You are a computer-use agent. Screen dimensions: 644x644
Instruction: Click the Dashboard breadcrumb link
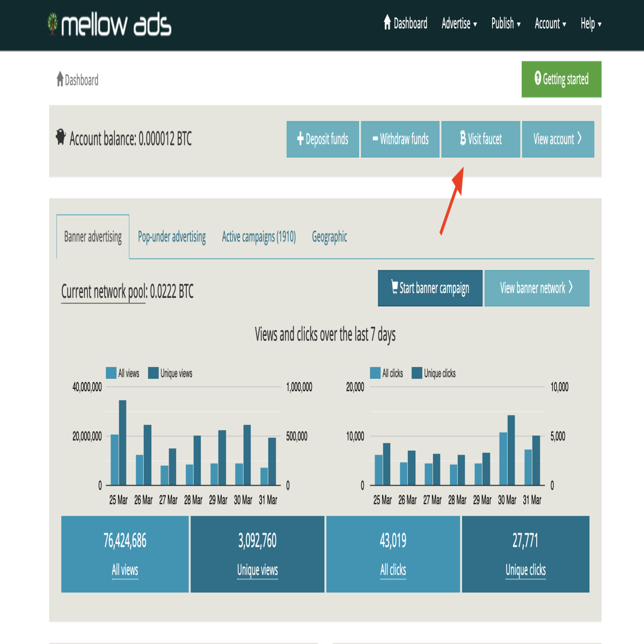pos(78,80)
